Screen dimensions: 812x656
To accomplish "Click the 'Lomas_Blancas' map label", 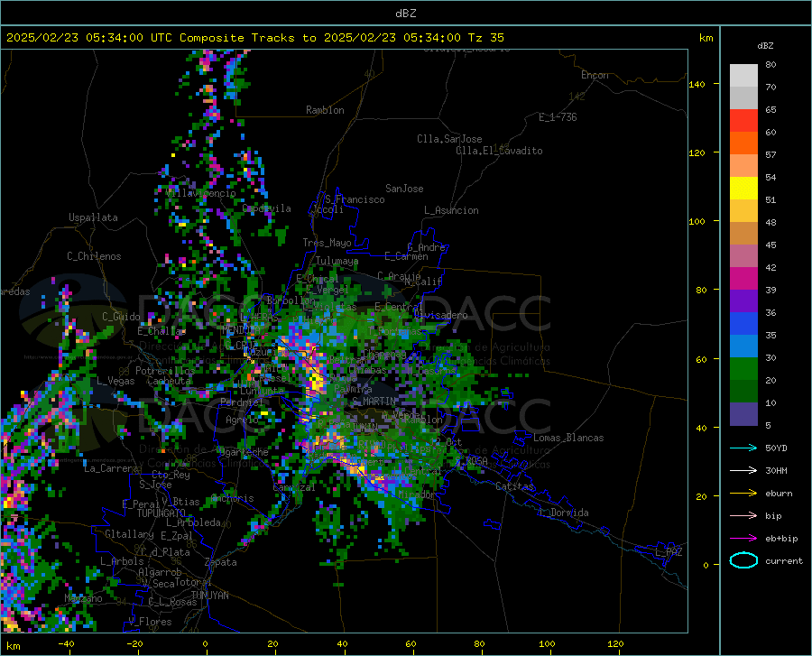I will 568,438.
